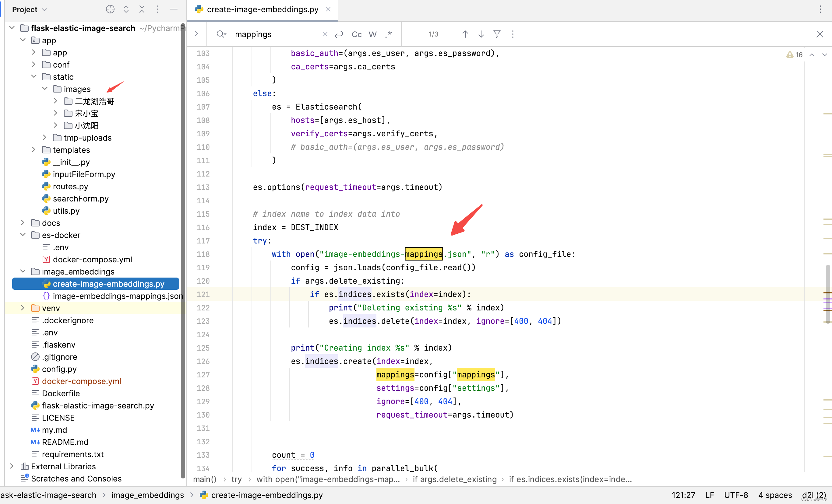Image resolution: width=832 pixels, height=504 pixels.
Task: Open Project panel options menu
Action: pos(158,9)
